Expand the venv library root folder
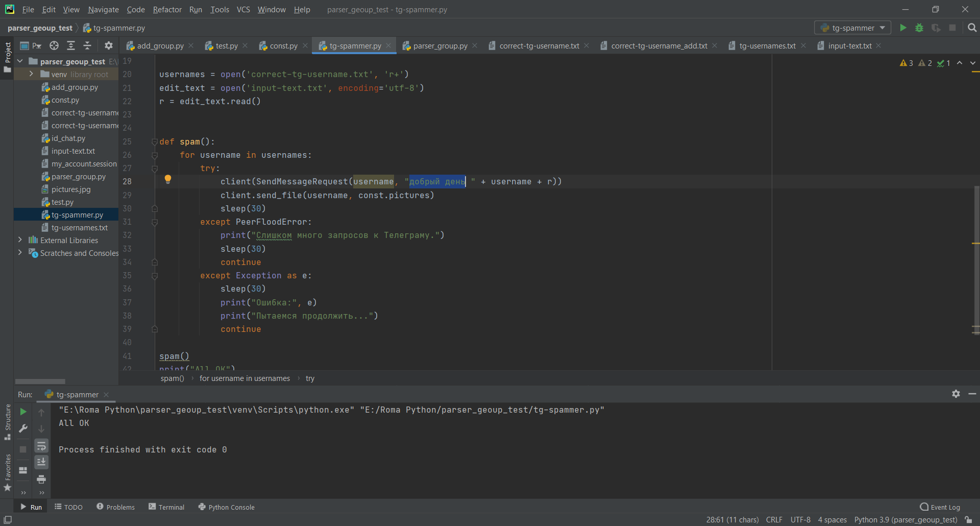 [x=31, y=74]
